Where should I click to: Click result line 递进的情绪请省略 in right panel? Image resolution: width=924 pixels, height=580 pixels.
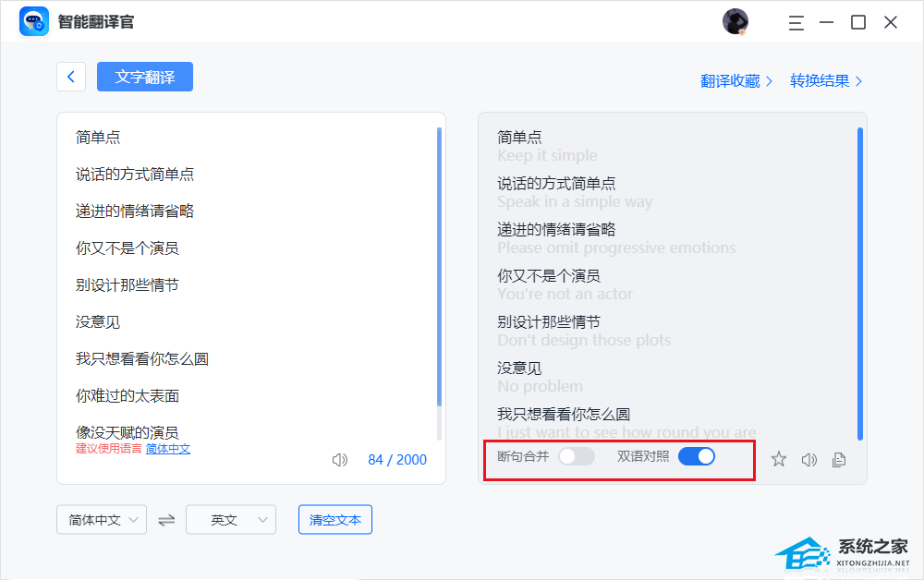[556, 230]
